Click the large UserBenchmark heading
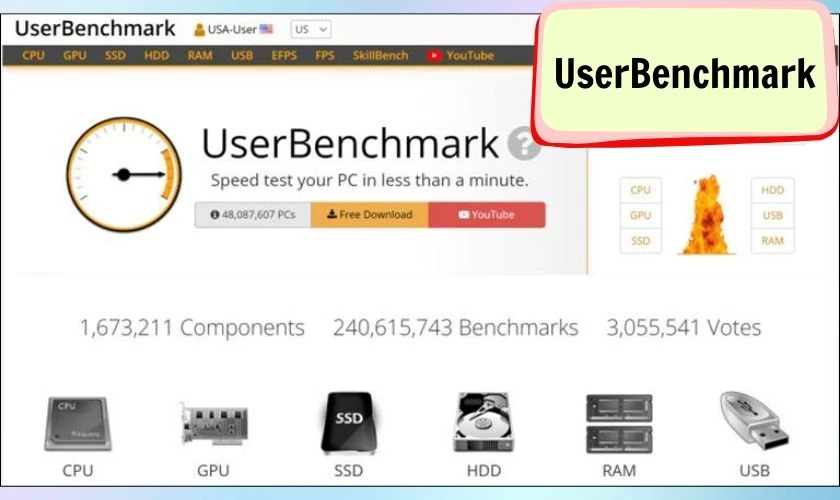Viewport: 840px width, 500px height. tap(350, 144)
